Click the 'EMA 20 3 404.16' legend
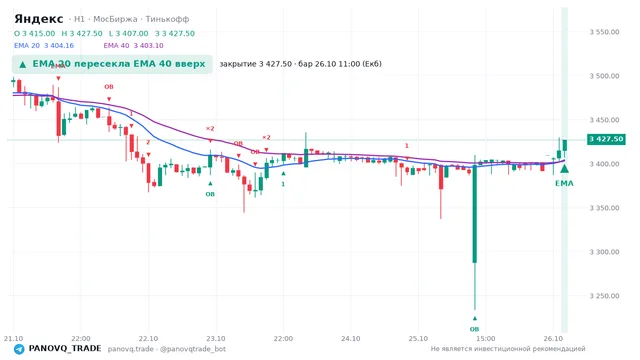The height and width of the screenshot is (360, 640). 44,45
